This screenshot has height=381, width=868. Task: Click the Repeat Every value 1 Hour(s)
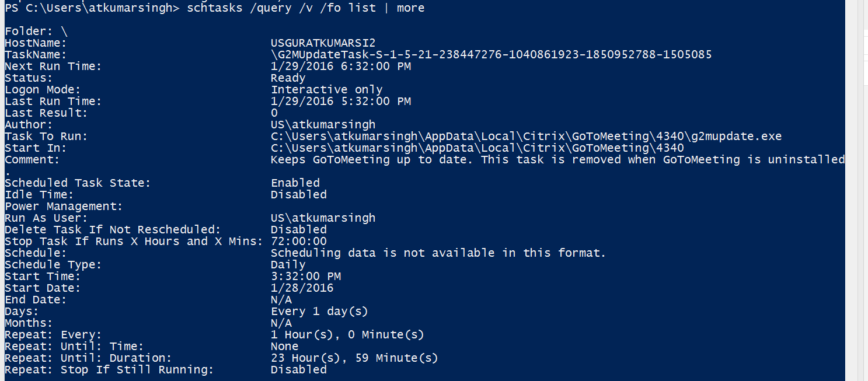pos(347,334)
